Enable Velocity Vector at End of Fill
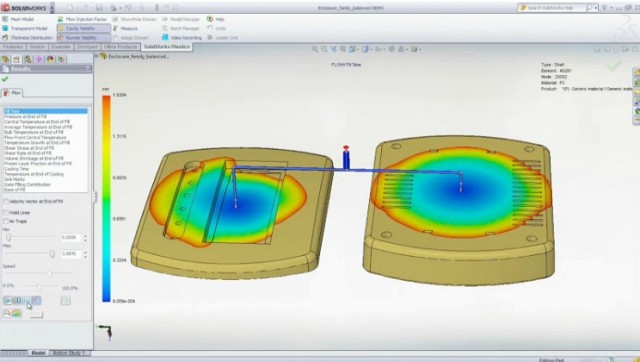The image size is (640, 362). click(6, 202)
